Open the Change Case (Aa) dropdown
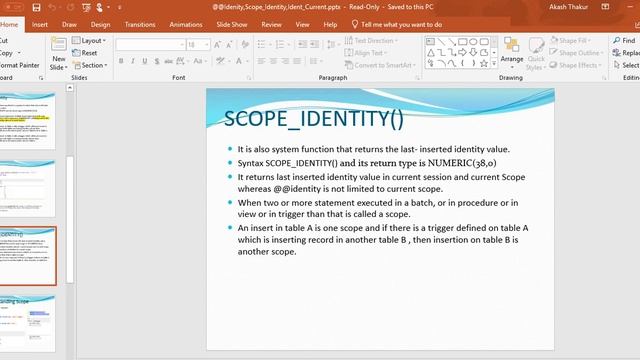This screenshot has height=360, width=640. tap(200, 61)
